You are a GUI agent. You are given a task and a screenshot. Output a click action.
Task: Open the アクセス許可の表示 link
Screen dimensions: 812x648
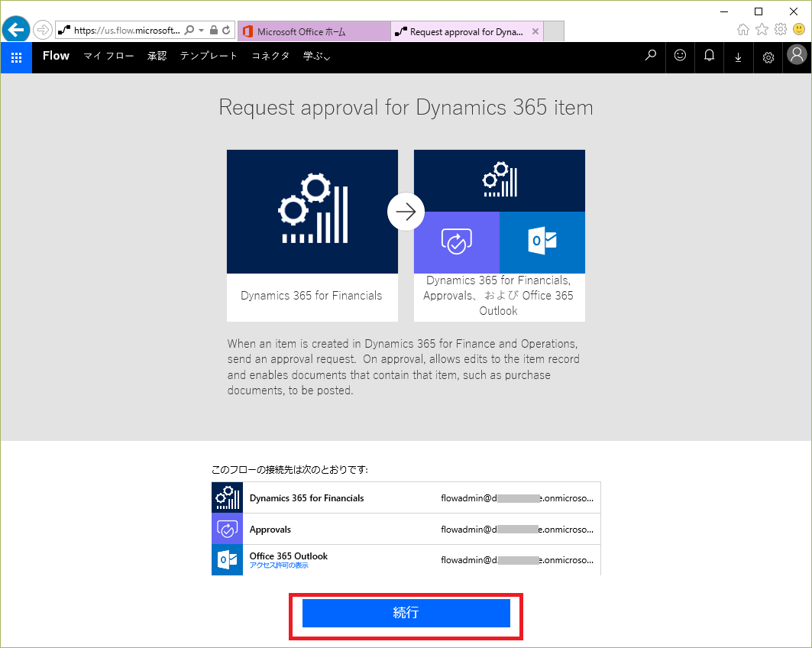tap(279, 565)
